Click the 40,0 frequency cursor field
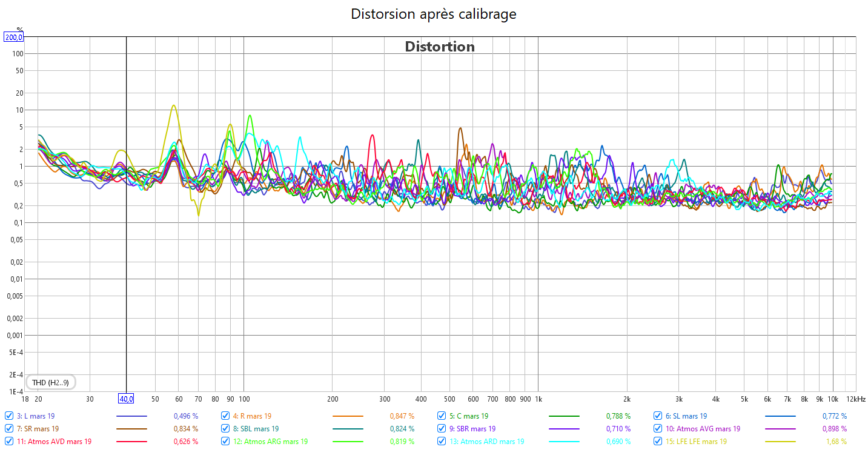Viewport: 868px width, 461px height. pos(126,399)
